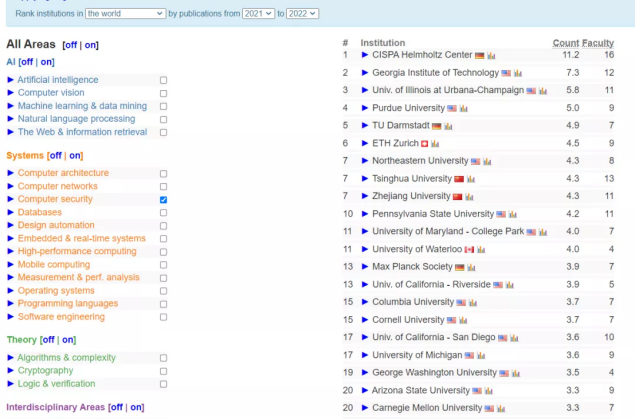Viewport: 636px width, 419px height.
Task: Select the ETH Zurich institution name
Action: click(x=395, y=143)
